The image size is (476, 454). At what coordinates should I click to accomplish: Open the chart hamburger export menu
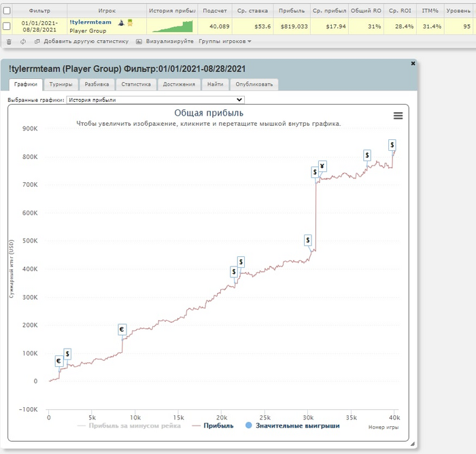(x=398, y=116)
